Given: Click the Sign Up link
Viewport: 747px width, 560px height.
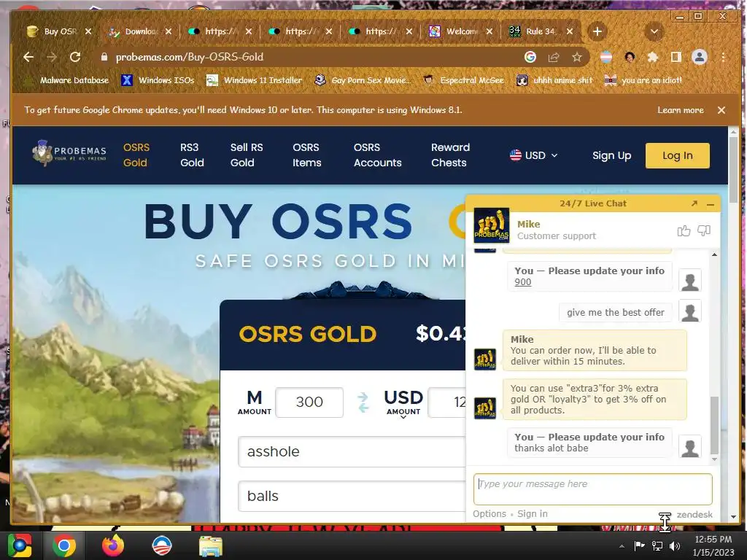Looking at the screenshot, I should click(x=612, y=156).
